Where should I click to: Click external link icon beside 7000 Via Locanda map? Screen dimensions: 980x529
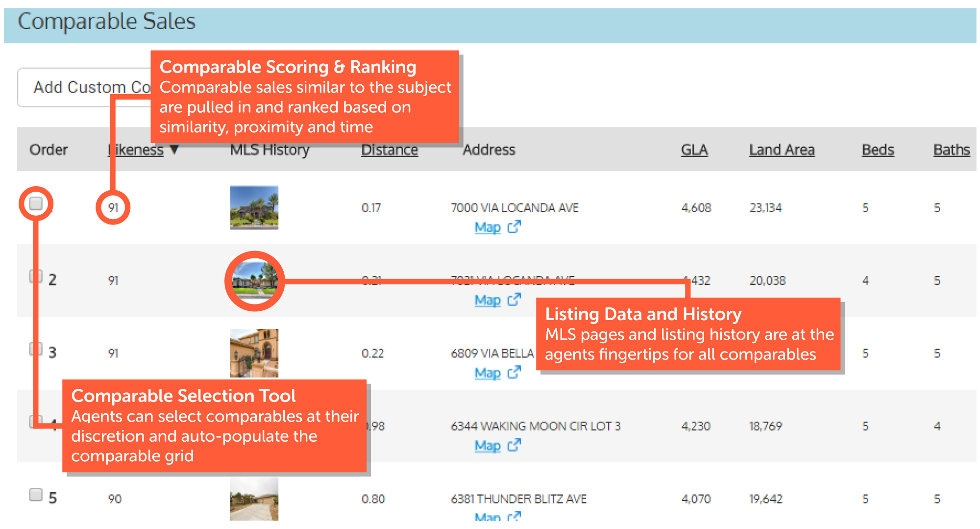tap(514, 227)
